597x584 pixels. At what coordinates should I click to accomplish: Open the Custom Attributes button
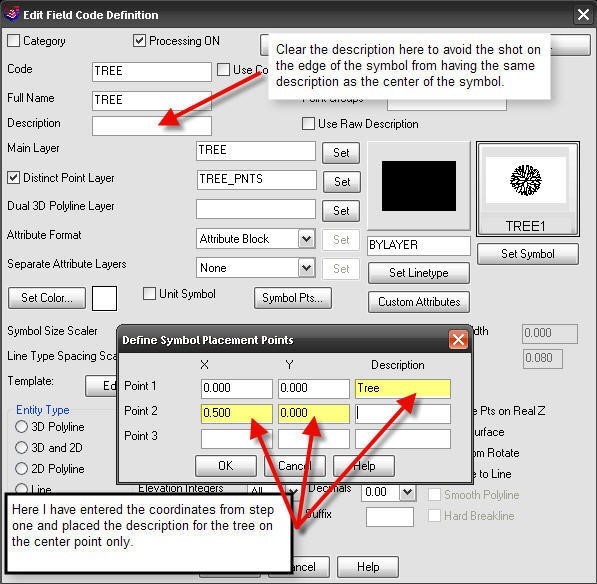[418, 302]
